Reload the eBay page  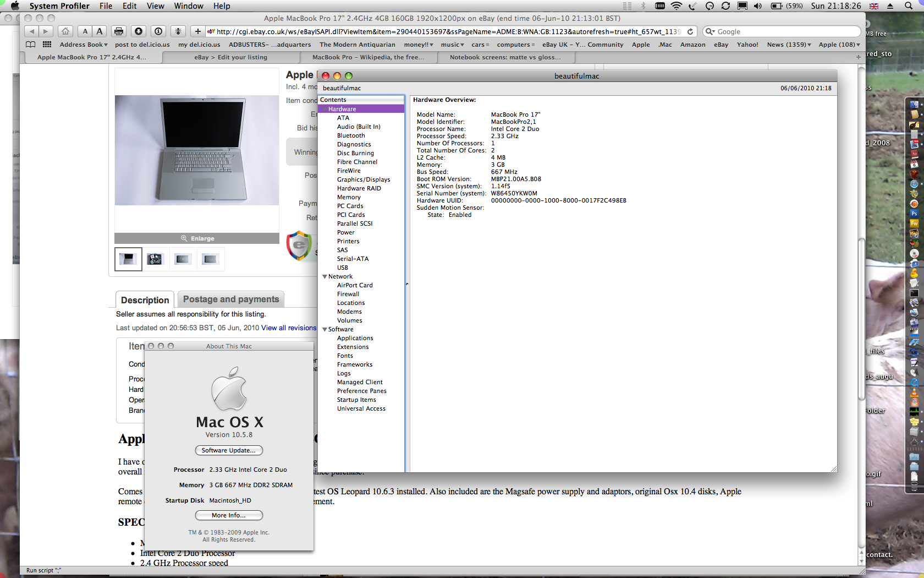(x=690, y=31)
